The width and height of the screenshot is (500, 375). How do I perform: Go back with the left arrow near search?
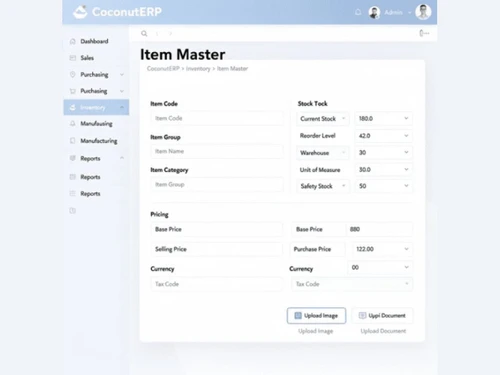pyautogui.click(x=157, y=33)
